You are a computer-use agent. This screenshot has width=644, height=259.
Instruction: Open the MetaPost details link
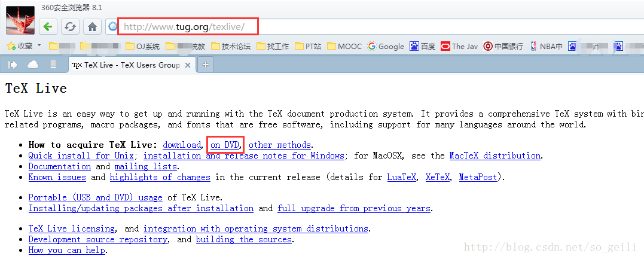(x=478, y=177)
